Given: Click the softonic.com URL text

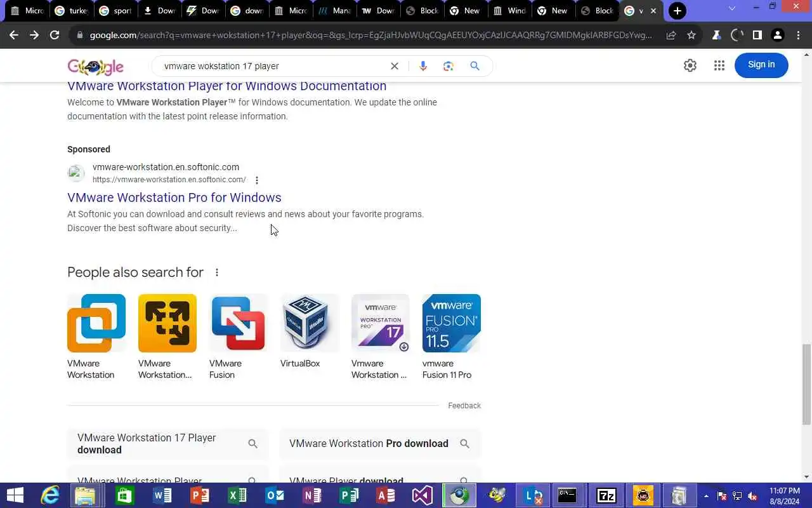Looking at the screenshot, I should click(x=169, y=180).
